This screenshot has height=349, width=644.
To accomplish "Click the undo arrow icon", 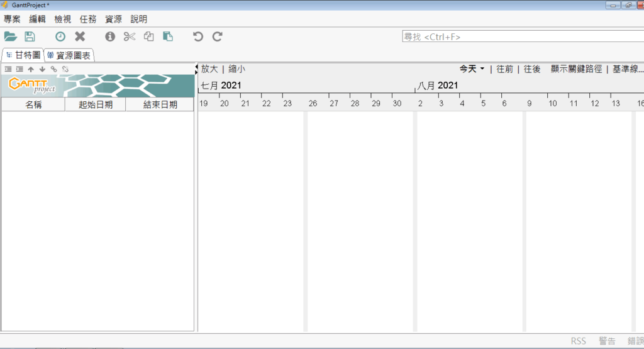I will click(x=198, y=36).
